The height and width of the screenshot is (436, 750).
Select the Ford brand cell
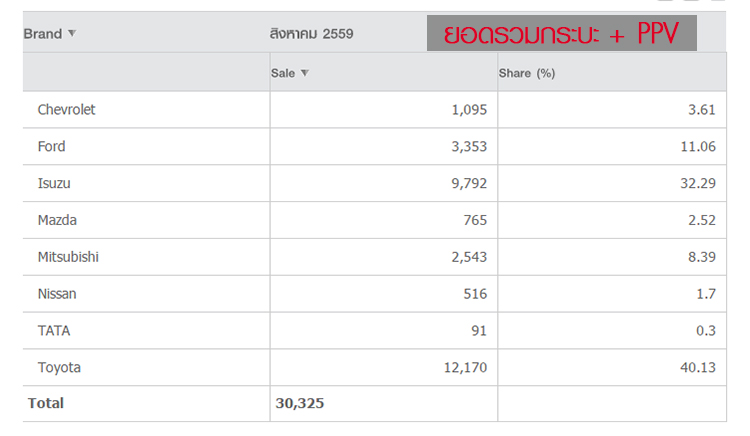(51, 147)
